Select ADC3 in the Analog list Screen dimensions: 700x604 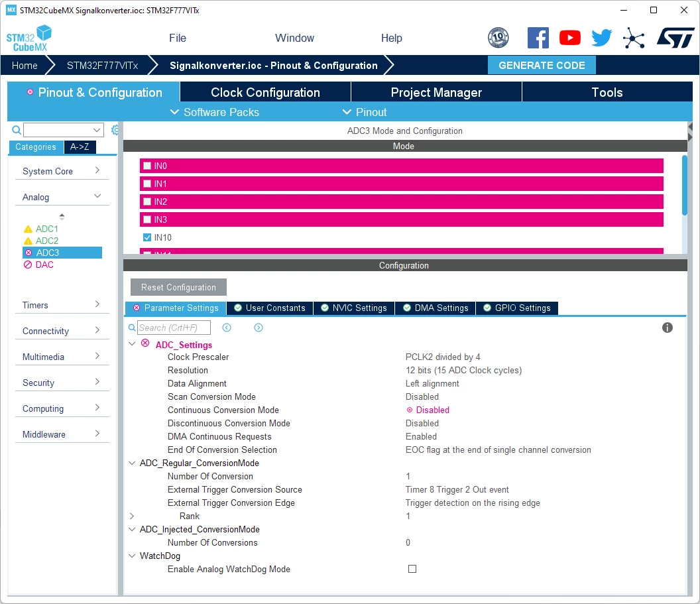[62, 253]
